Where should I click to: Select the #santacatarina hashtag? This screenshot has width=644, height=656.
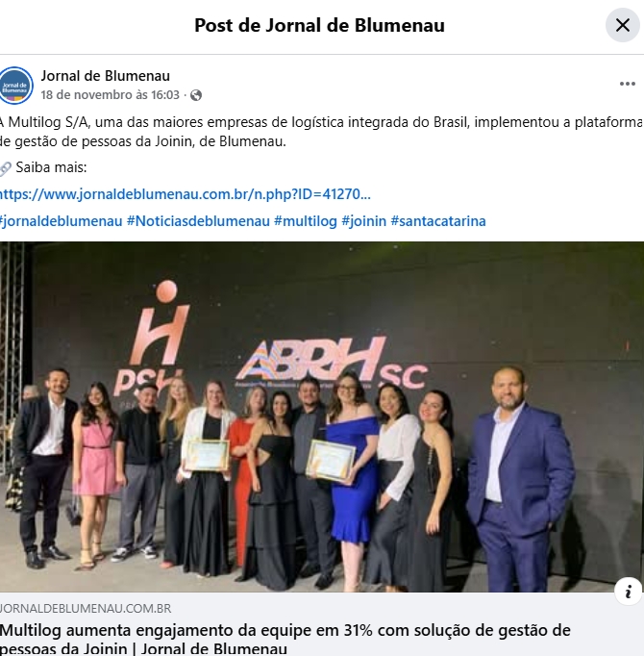438,221
